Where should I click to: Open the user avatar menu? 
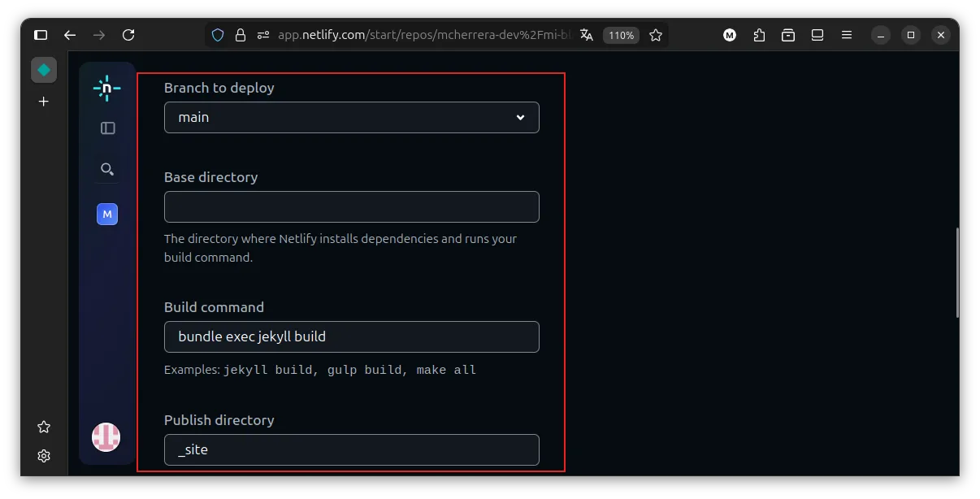click(x=106, y=437)
